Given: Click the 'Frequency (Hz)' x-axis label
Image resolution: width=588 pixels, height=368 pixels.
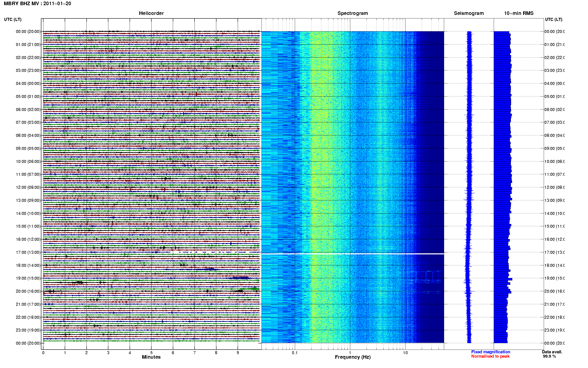Looking at the screenshot, I should (x=353, y=357).
